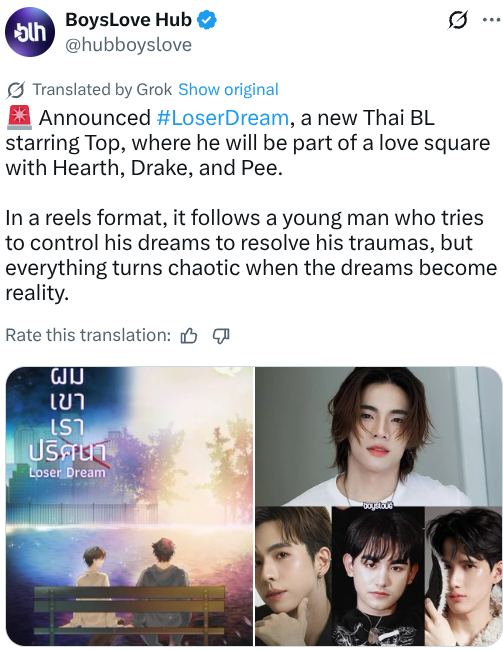
Task: Click the Grok icon beside Translated by Grok
Action: tap(16, 90)
